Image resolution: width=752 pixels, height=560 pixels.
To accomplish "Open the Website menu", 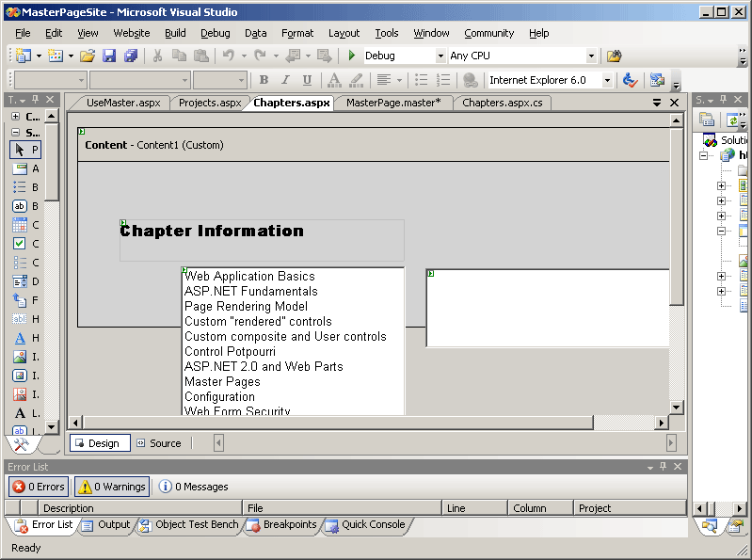I will [x=131, y=33].
